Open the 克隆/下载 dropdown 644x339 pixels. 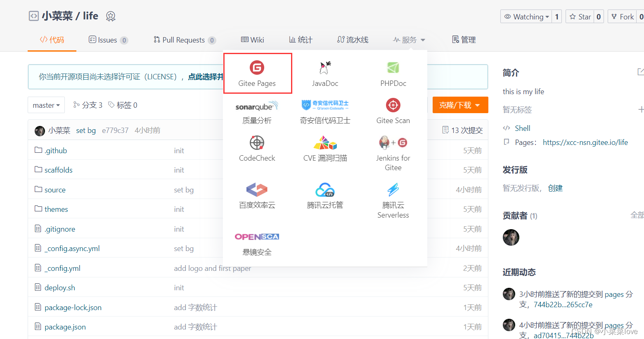click(460, 105)
